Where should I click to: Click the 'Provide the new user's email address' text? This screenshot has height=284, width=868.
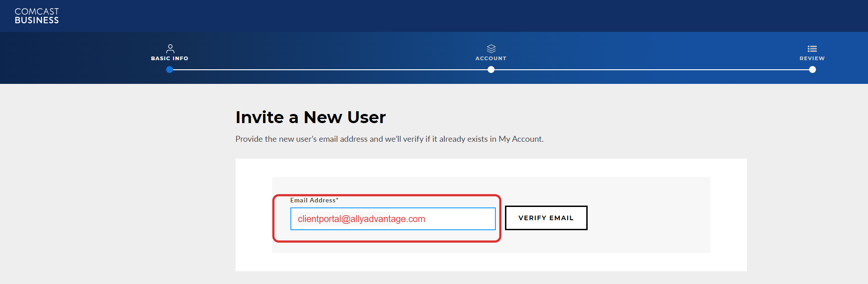pyautogui.click(x=389, y=139)
